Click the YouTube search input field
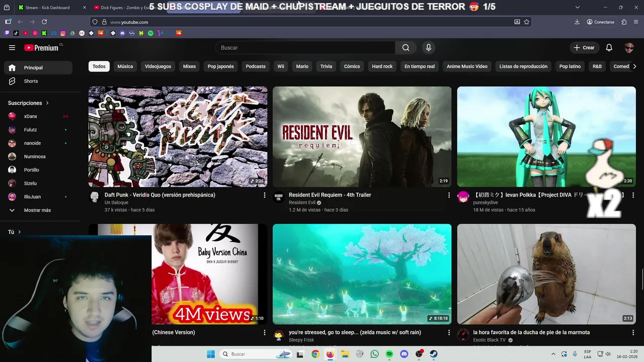 [x=305, y=48]
